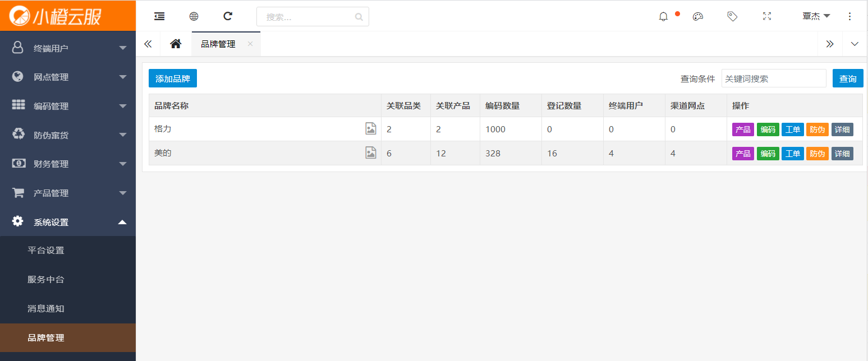Viewport: 868px width, 361px height.
Task: Open 产品 for the 格力 brand
Action: click(743, 129)
